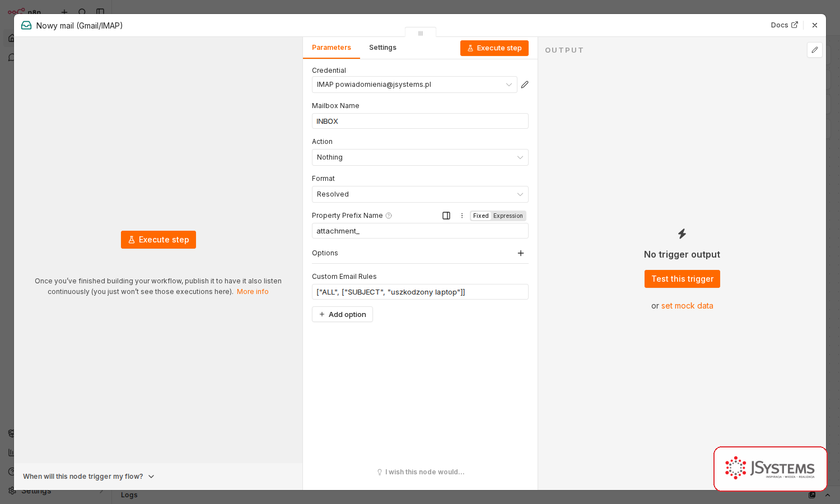The width and height of the screenshot is (840, 504).
Task: Select Fixed mode for Property Prefix Name
Action: click(480, 216)
